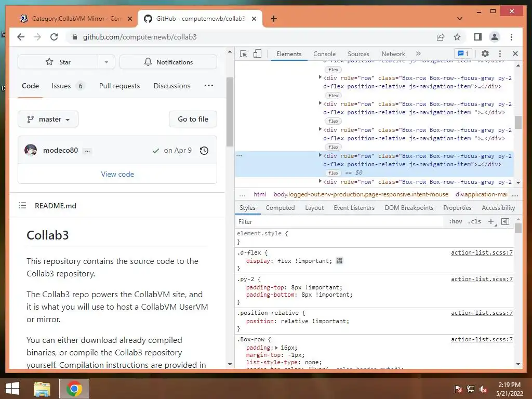Click the Notifications button
Screen dimensions: 532x399
click(168, 62)
